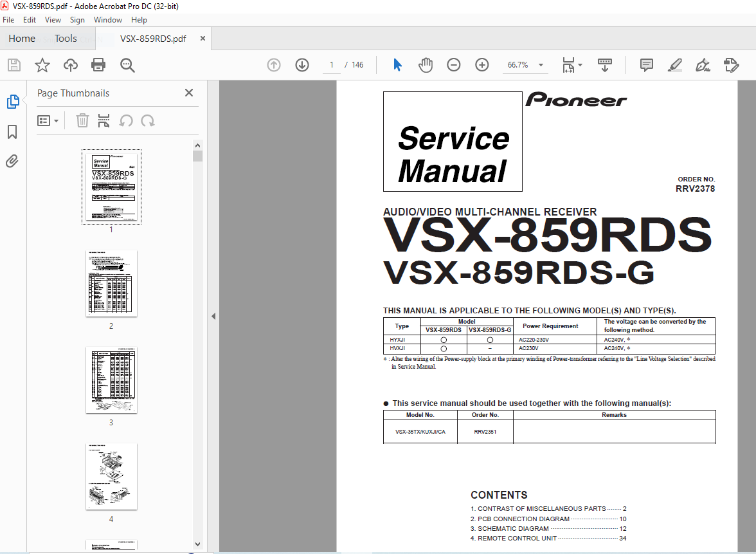Viewport: 756px width, 554px height.
Task: Open the Sign document pen tool
Action: tap(703, 64)
